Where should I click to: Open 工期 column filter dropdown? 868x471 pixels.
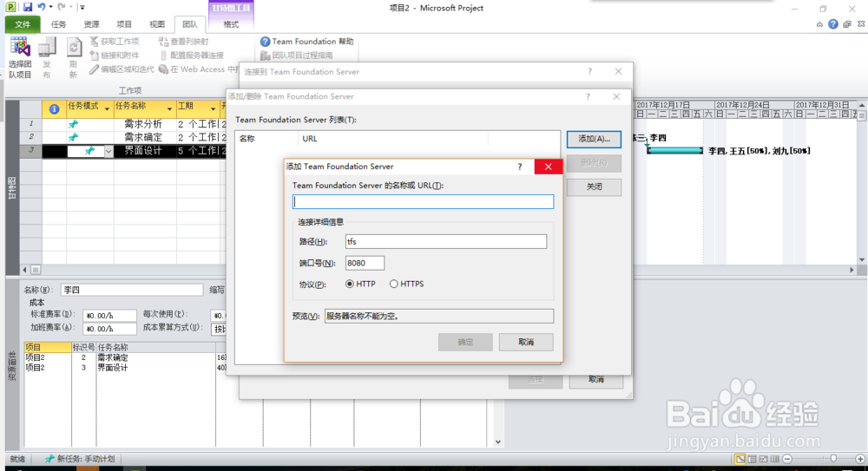pos(213,109)
